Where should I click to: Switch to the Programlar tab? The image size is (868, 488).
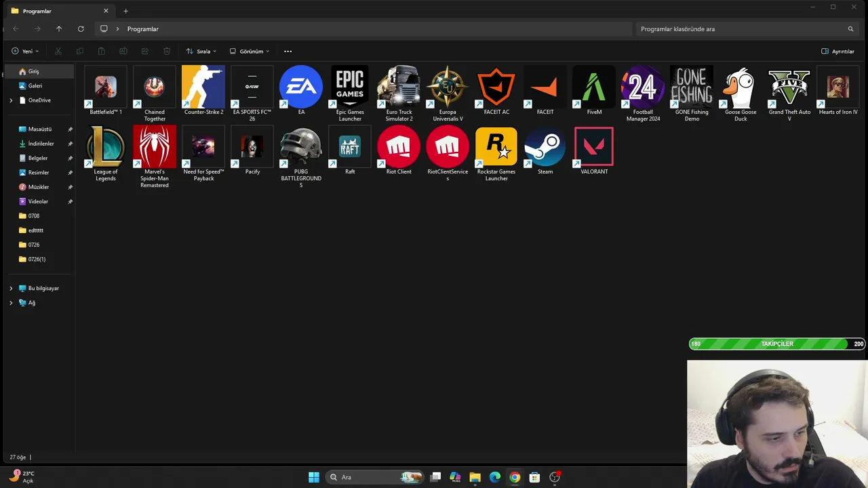pyautogui.click(x=60, y=12)
